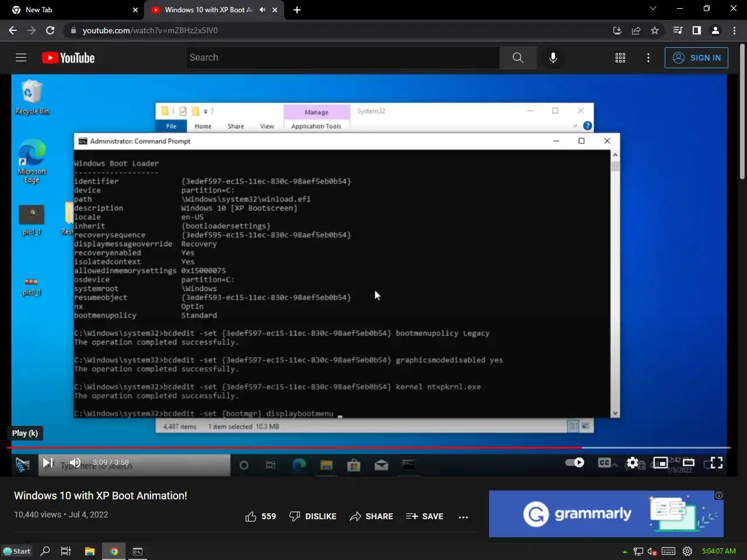Open the YouTube apps grid
747x560 pixels.
tap(620, 58)
